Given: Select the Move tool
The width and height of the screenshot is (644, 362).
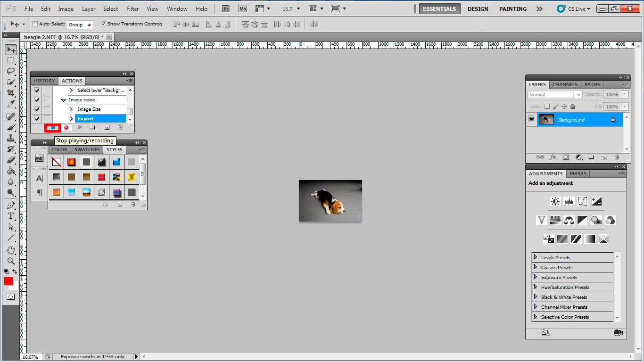Looking at the screenshot, I should pos(10,49).
